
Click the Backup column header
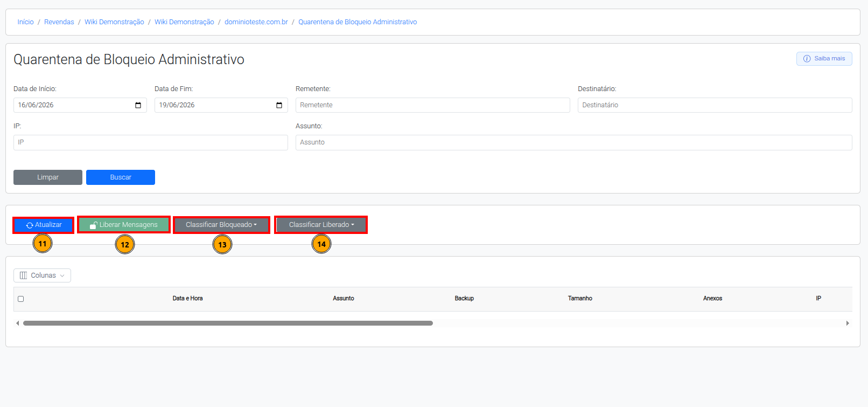coord(464,299)
